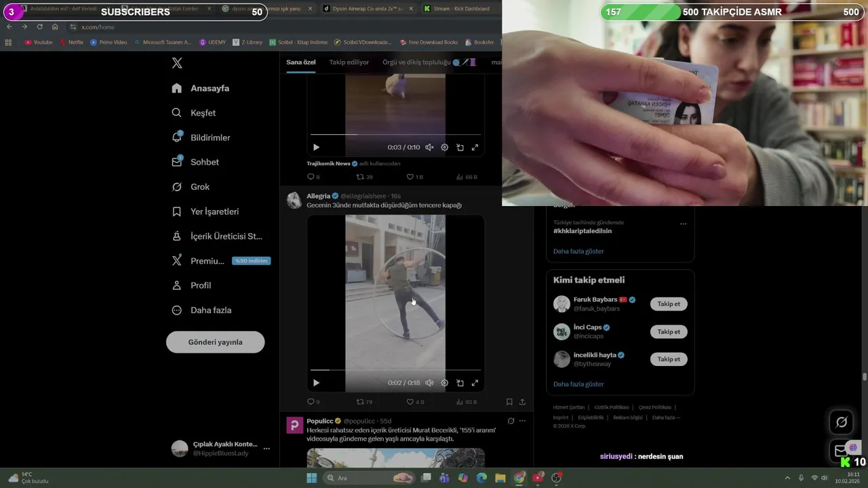Go to browser home page
Viewport: 868px width, 488px height.
55,26
